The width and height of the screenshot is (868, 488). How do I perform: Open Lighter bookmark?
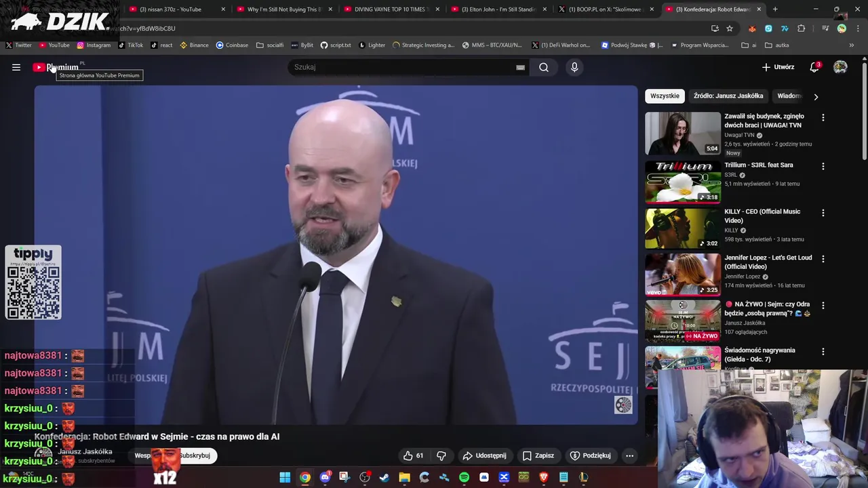[372, 45]
